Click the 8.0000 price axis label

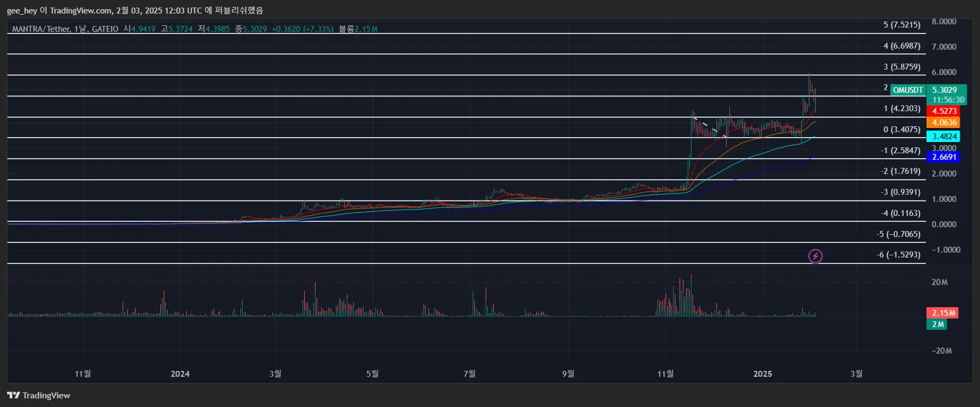pos(944,22)
